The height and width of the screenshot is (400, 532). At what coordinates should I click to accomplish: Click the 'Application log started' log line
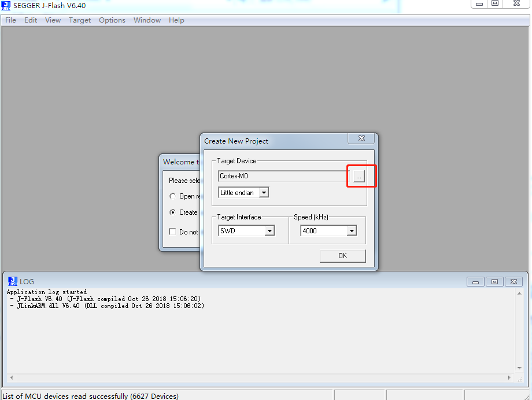point(47,292)
